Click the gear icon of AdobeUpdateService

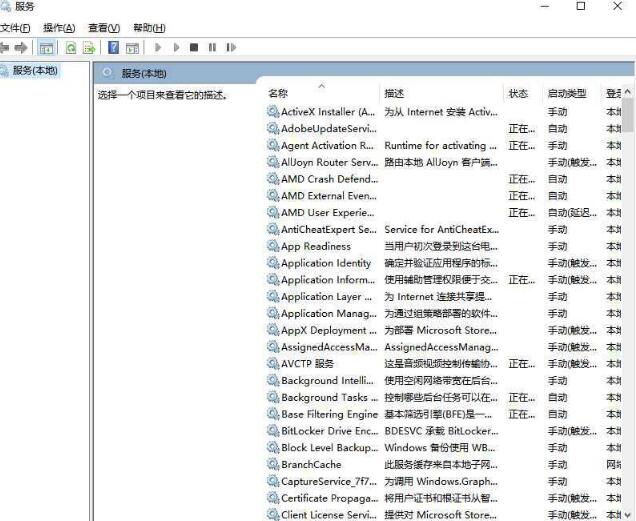273,128
